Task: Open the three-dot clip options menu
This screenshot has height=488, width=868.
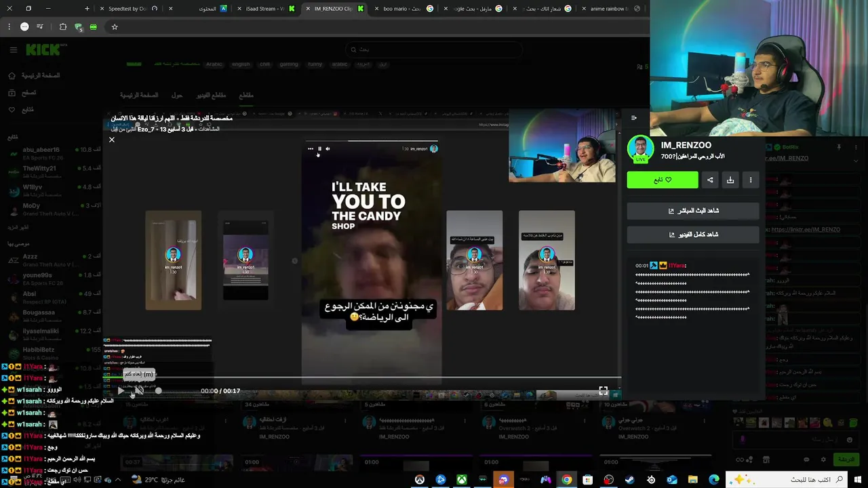Action: click(751, 180)
